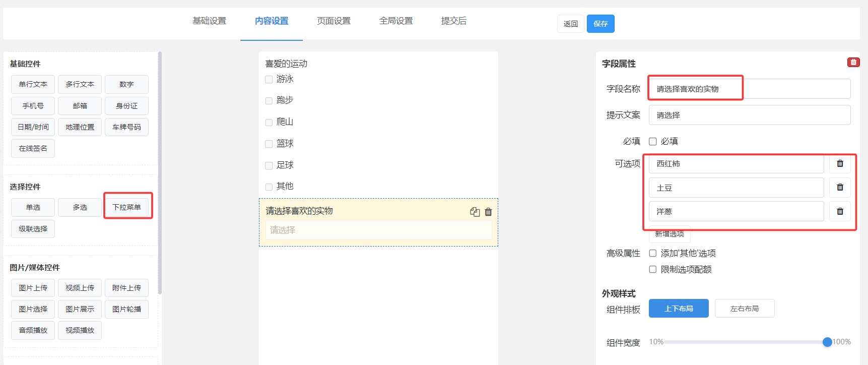Click the red delete icon in 字段属性 header

(853, 62)
